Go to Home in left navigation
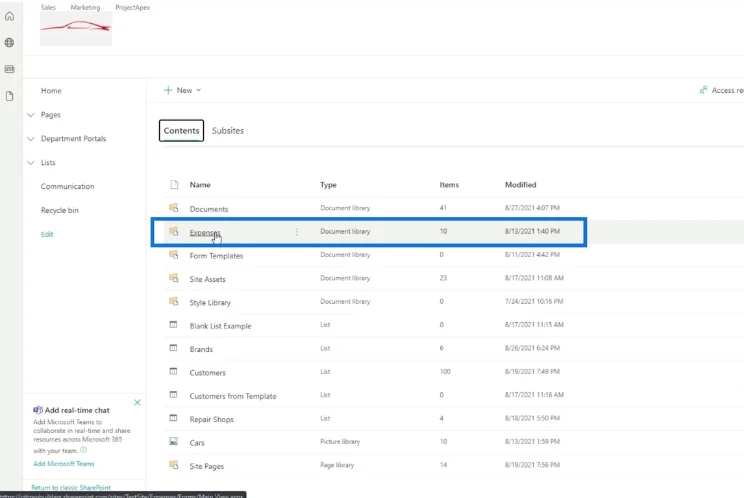Screen dimensions: 744x498 tap(51, 91)
